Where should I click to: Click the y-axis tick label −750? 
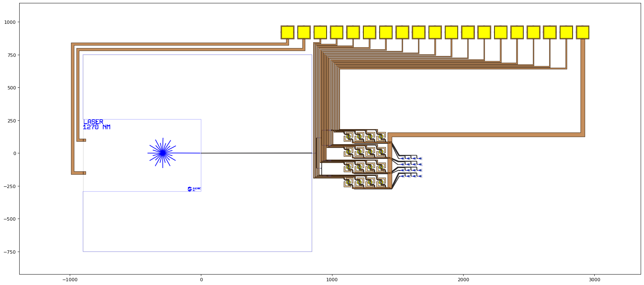tap(9, 252)
